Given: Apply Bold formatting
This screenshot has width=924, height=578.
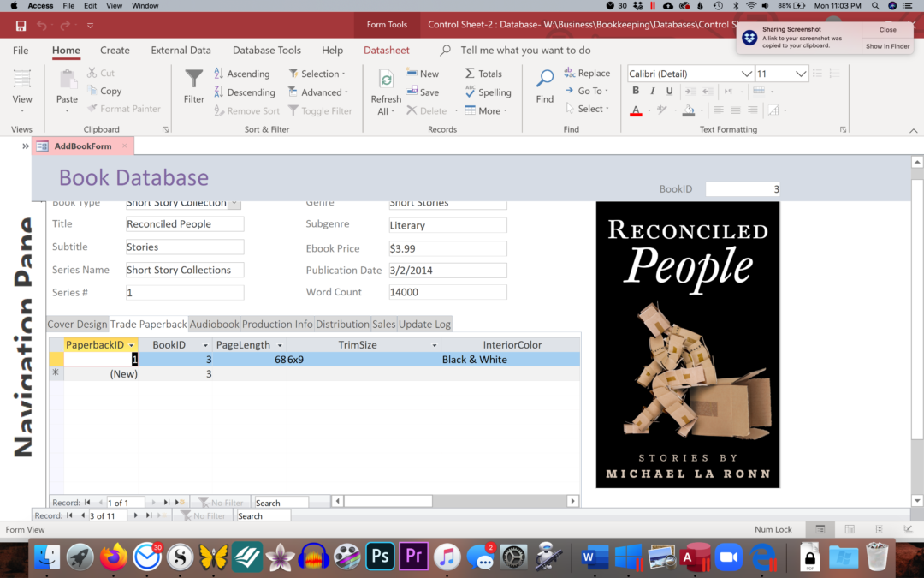Looking at the screenshot, I should pyautogui.click(x=635, y=91).
